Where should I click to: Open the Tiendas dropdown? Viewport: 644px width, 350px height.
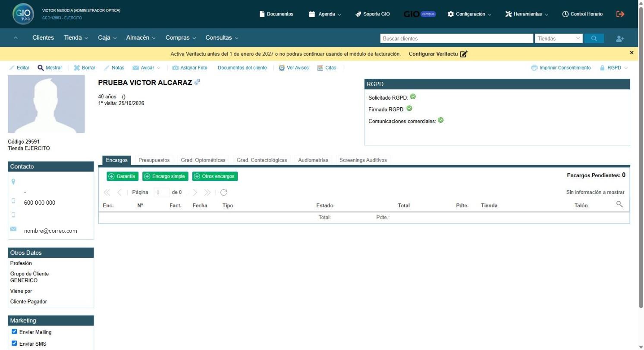pyautogui.click(x=559, y=38)
